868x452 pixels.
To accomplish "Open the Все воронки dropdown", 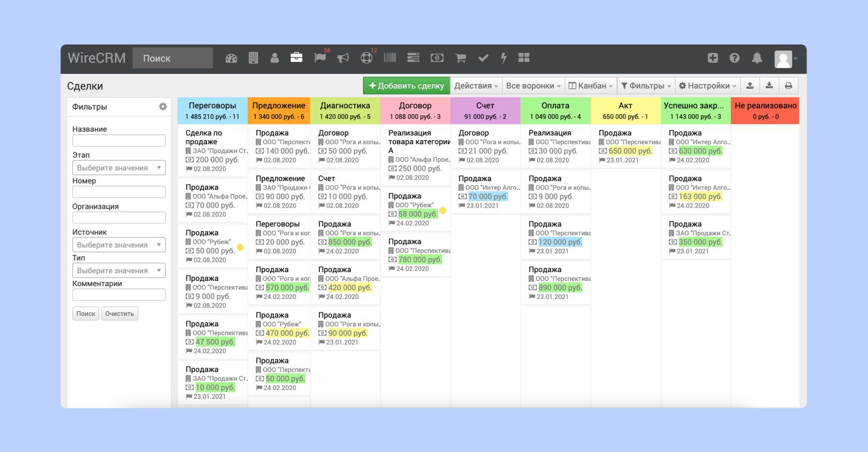I will (533, 86).
